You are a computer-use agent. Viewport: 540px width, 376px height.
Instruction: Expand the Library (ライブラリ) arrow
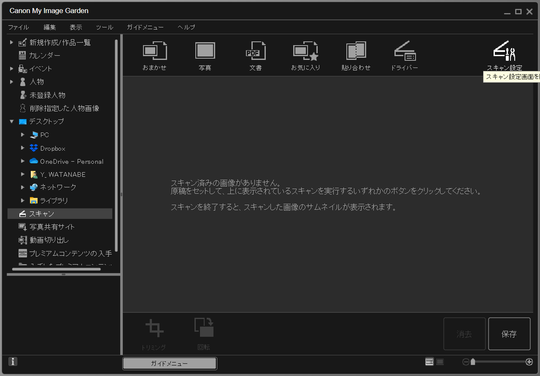22,200
